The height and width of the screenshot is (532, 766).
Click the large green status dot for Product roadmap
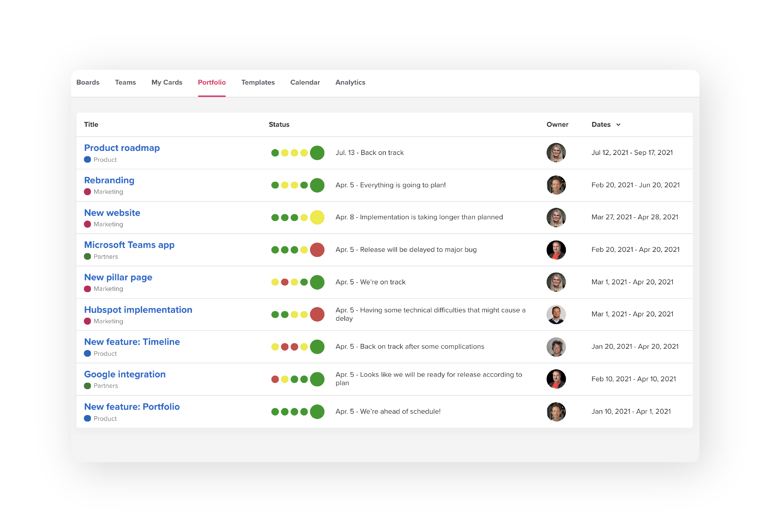[317, 153]
